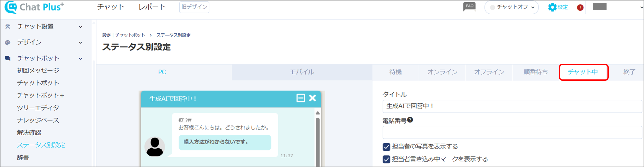644x167 pixels.
Task: Open チャットボット sub-item in the sidebar
Action: click(38, 83)
